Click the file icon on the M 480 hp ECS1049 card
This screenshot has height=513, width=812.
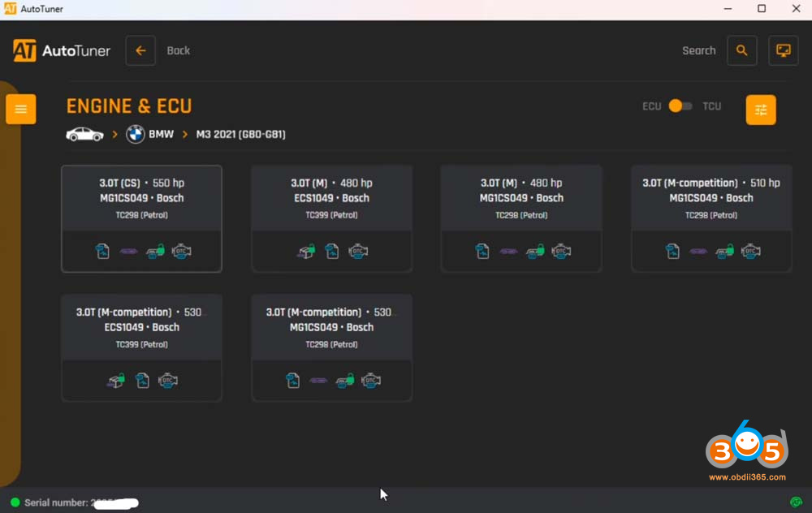(x=332, y=251)
